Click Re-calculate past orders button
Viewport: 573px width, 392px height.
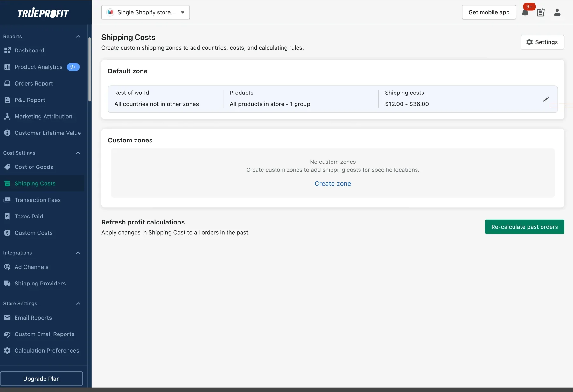524,227
